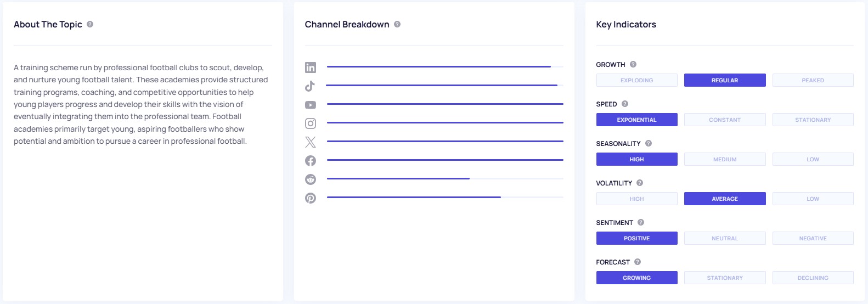Select LOW volatility option
The width and height of the screenshot is (868, 304).
click(813, 199)
